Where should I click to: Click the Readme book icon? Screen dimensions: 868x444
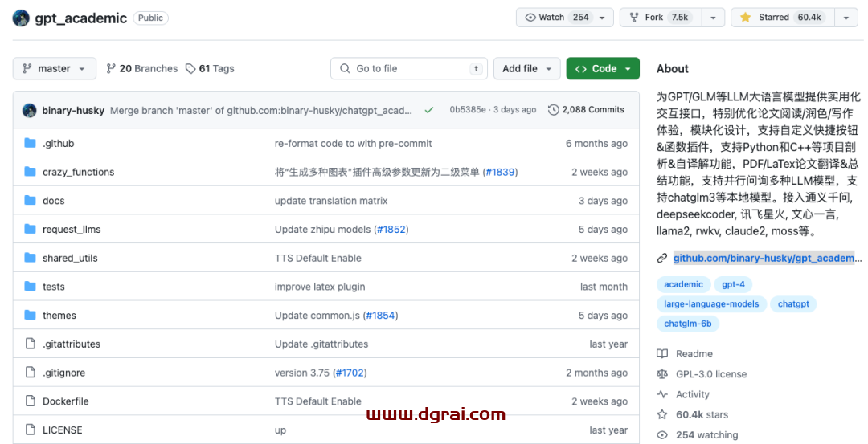coord(662,354)
